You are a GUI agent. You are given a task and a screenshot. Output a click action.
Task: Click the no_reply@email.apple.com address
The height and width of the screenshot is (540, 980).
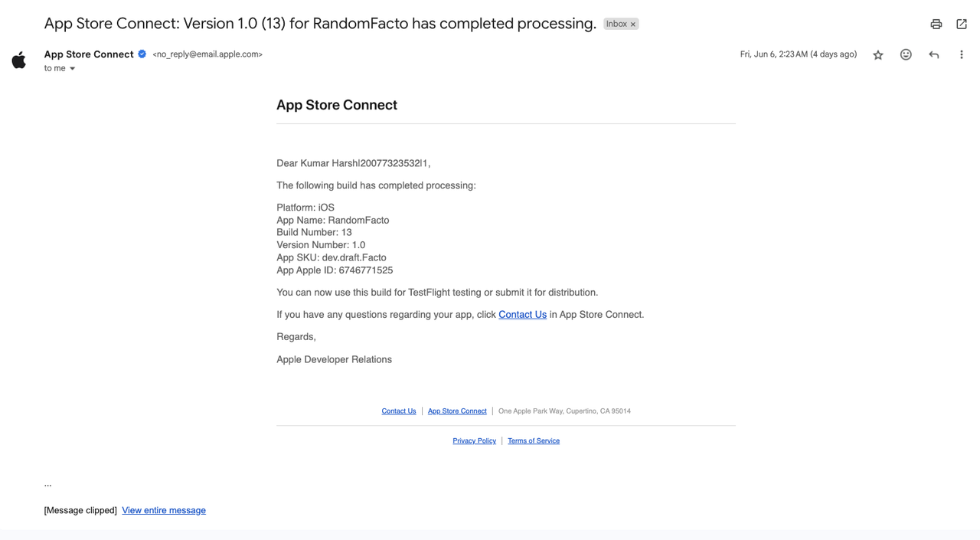pos(207,54)
